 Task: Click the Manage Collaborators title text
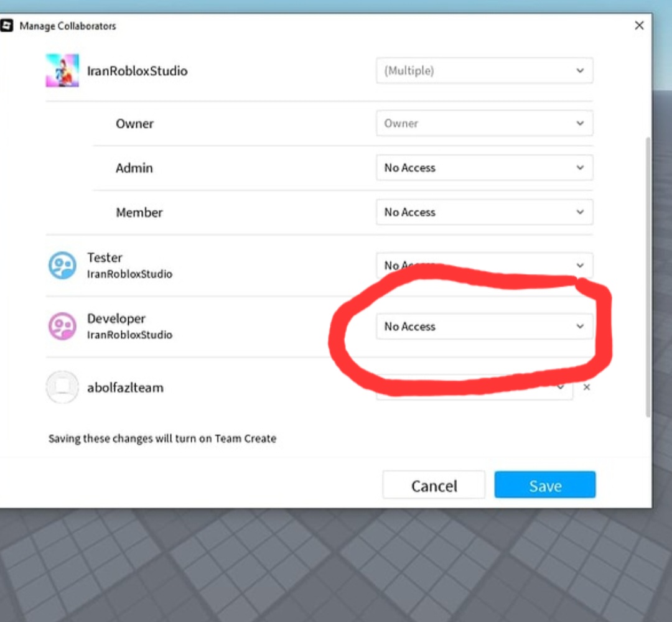click(x=68, y=26)
